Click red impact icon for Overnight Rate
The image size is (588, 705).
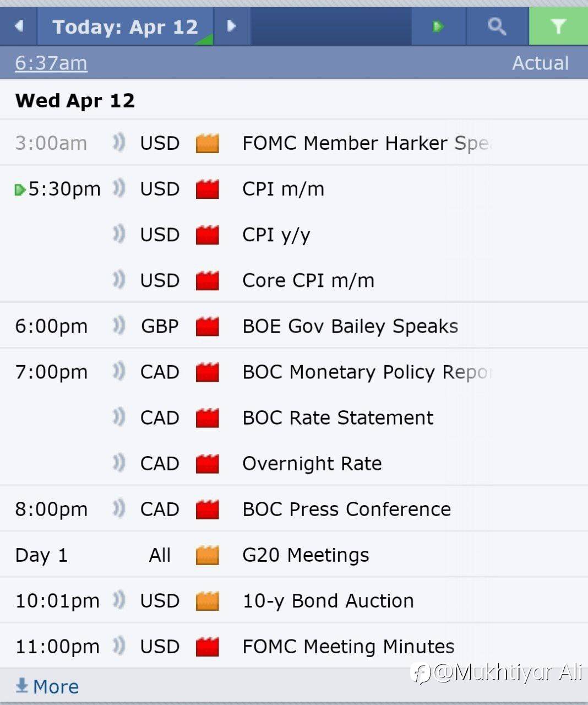click(x=208, y=464)
